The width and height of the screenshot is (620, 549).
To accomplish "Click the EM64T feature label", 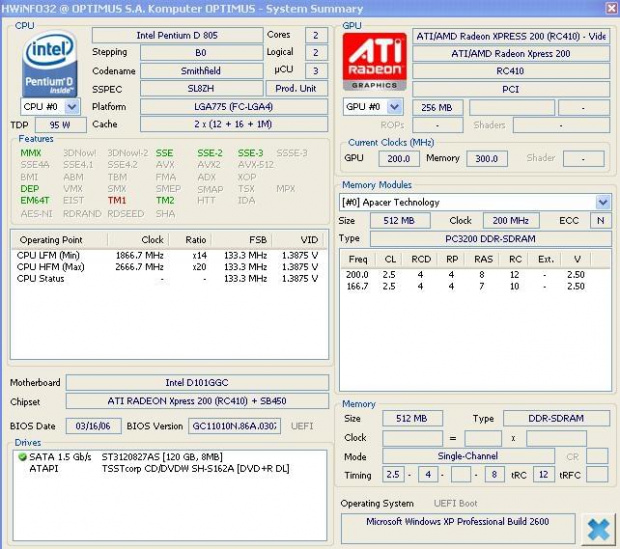I will click(x=35, y=201).
